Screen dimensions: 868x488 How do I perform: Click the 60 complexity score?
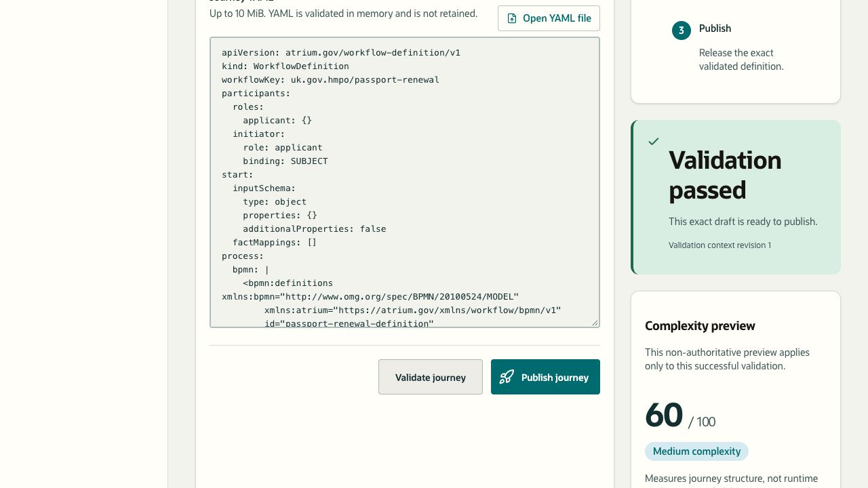[x=664, y=415]
